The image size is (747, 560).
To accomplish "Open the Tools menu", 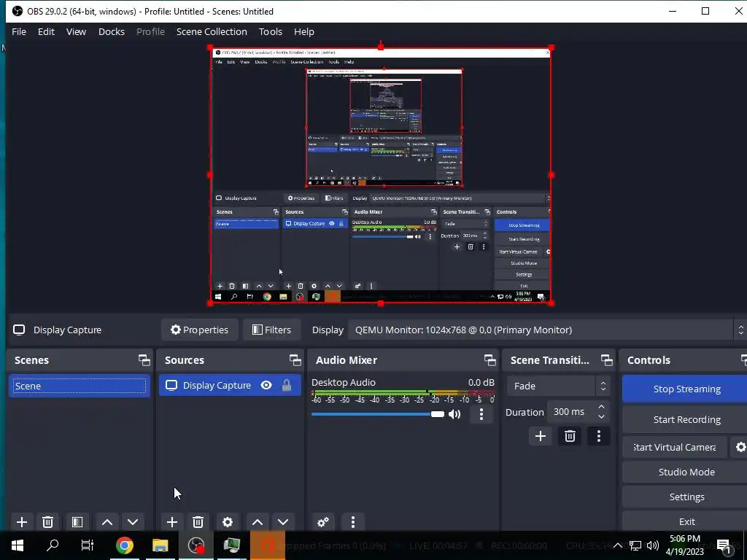I will (x=271, y=31).
